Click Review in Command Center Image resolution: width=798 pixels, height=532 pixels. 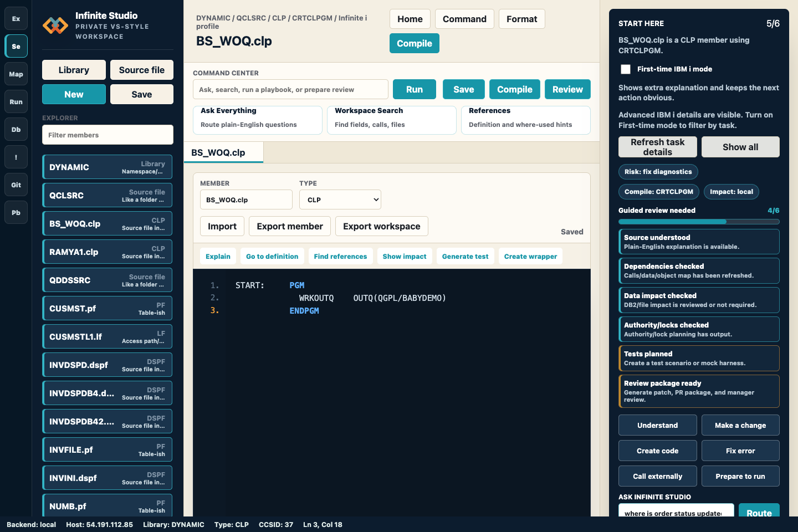[567, 89]
